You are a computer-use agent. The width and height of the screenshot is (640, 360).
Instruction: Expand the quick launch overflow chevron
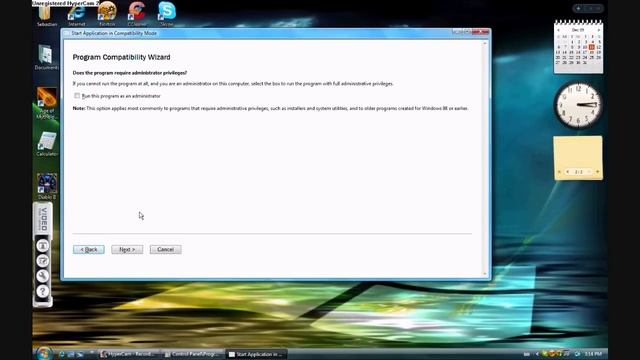tap(91, 352)
